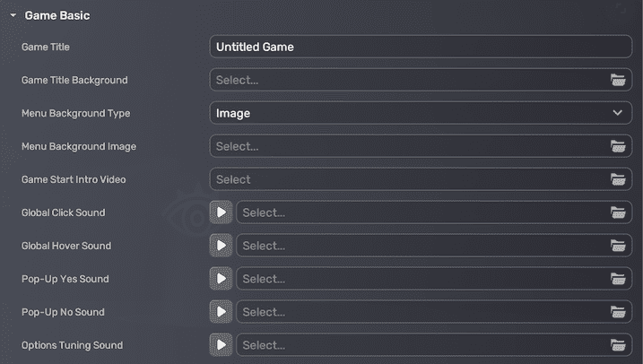The image size is (643, 364).
Task: Play the Options Tuning Sound preview
Action: (221, 345)
